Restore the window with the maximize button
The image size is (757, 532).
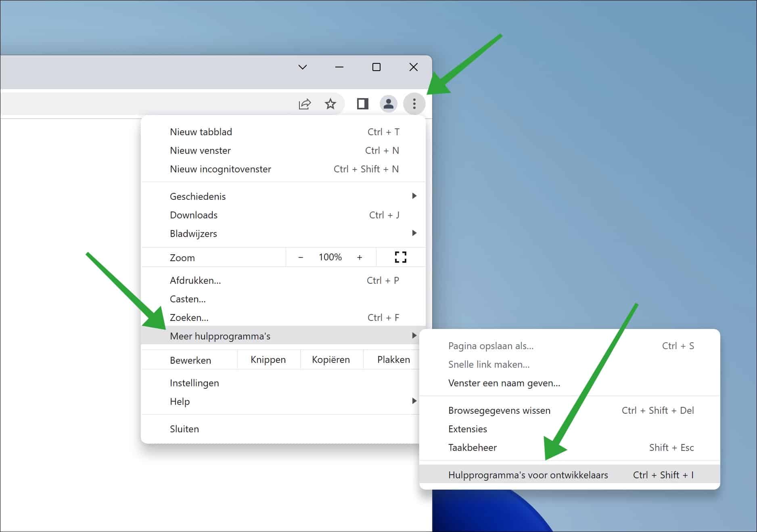tap(376, 67)
